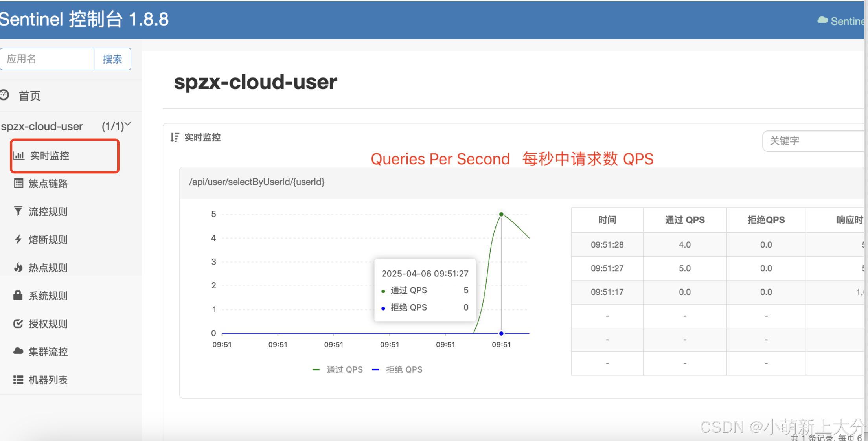Click the sort icon next to 实时监控 header
The height and width of the screenshot is (441, 868).
tap(175, 137)
